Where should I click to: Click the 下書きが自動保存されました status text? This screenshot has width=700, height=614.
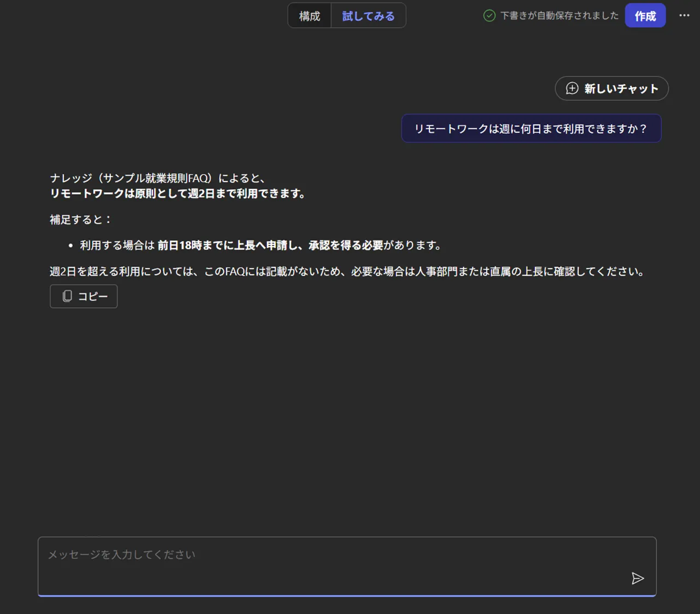click(x=559, y=16)
